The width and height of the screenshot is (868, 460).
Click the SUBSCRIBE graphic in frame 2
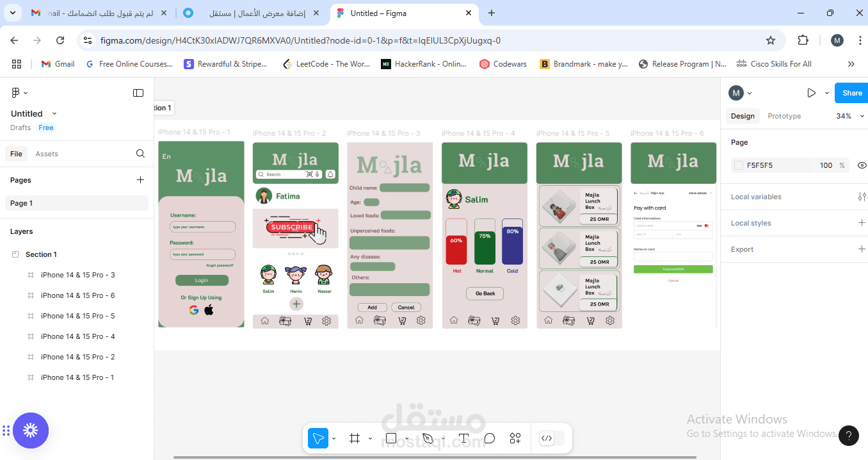click(x=292, y=227)
